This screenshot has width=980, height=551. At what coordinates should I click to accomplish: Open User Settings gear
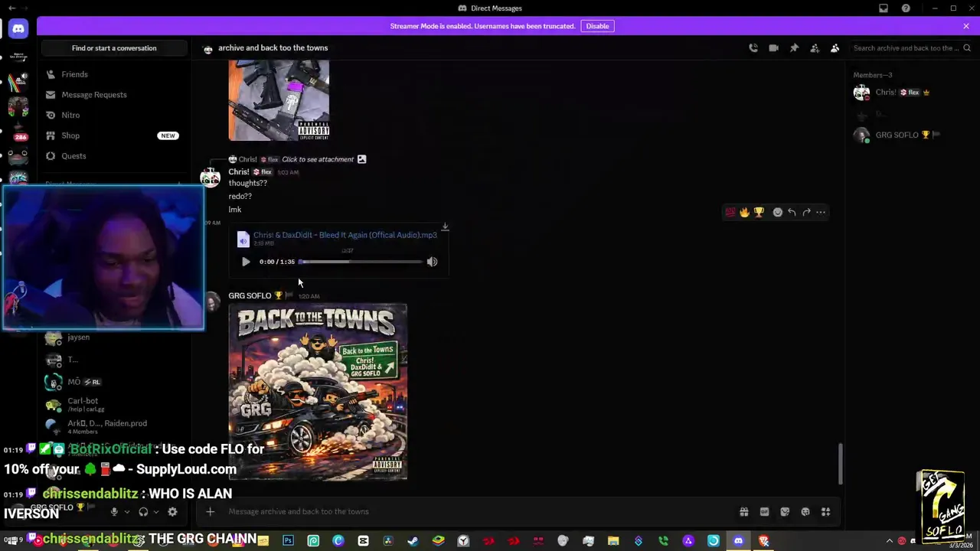coord(172,512)
